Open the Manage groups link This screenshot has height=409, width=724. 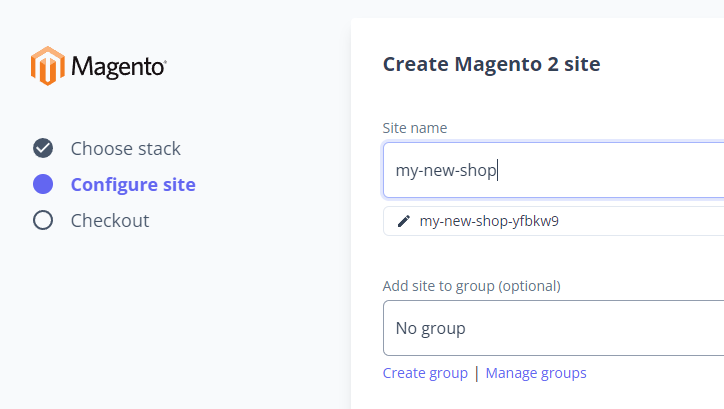(x=536, y=373)
